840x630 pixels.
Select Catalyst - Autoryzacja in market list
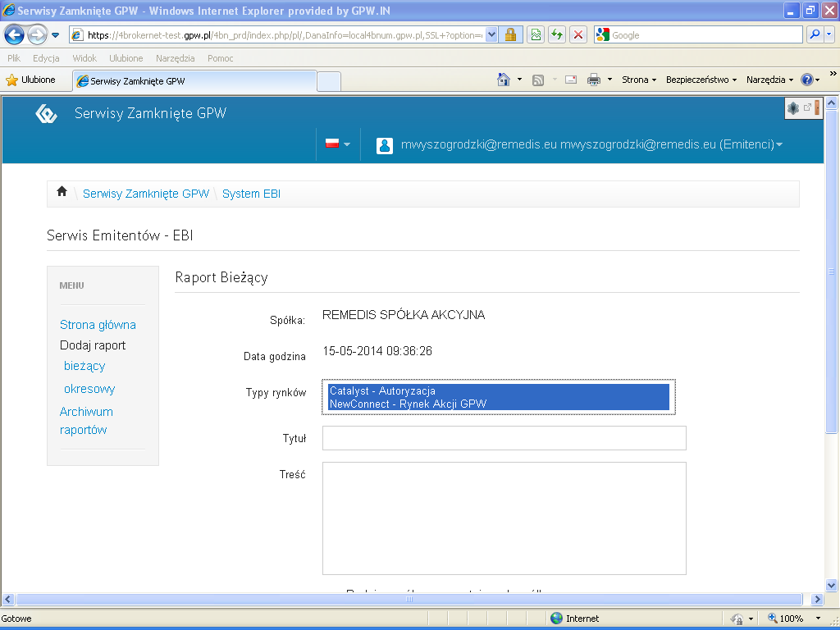498,390
